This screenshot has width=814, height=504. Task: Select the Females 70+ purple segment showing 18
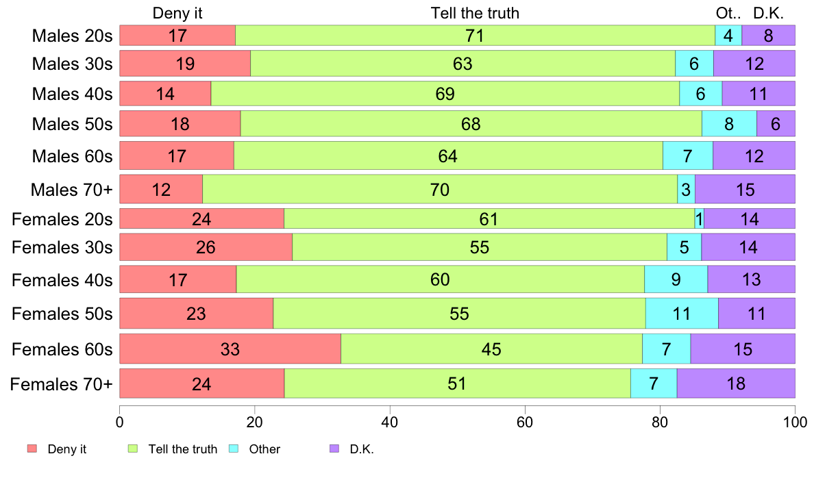(x=736, y=383)
